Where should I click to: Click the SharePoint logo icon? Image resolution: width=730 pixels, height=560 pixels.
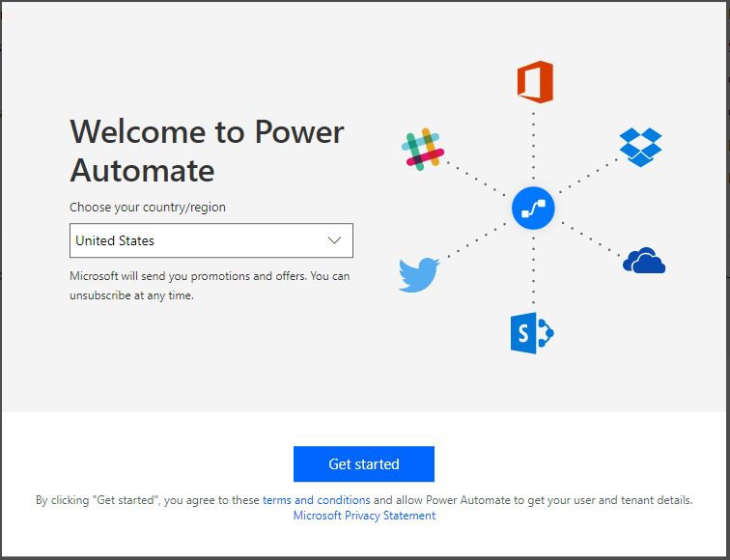tap(532, 333)
